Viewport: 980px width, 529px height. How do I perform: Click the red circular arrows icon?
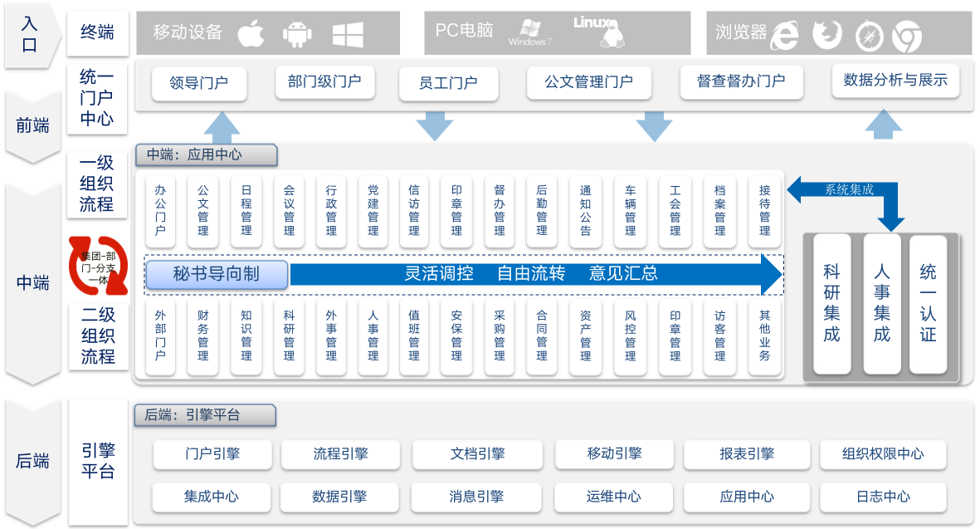(99, 266)
